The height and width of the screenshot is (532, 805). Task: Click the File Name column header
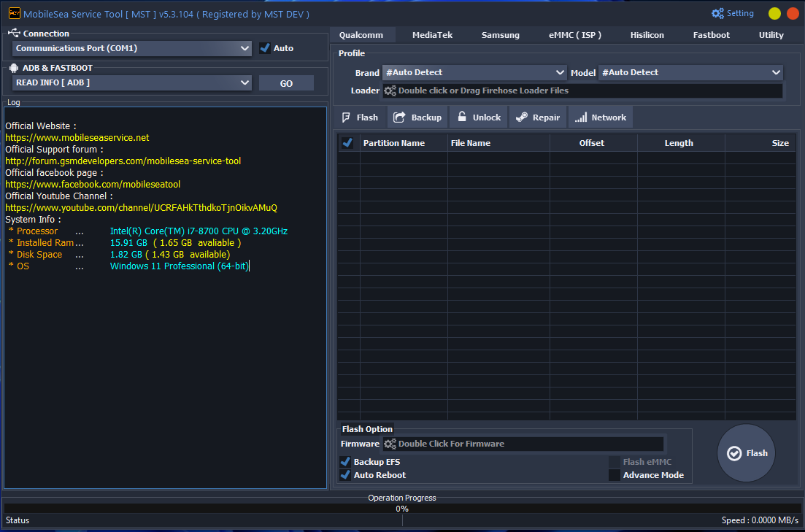pos(498,143)
